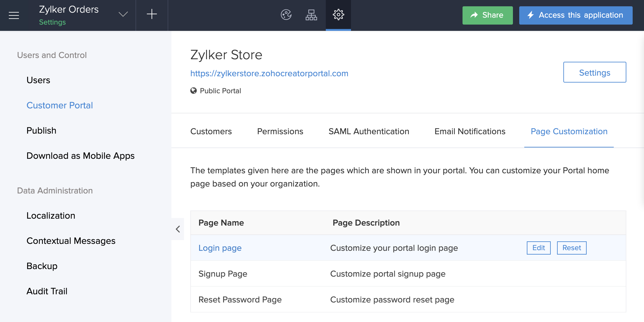Select the settings gear icon

click(x=338, y=14)
